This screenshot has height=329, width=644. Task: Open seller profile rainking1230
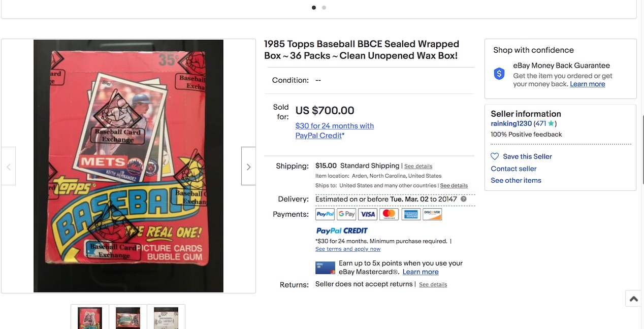click(511, 123)
